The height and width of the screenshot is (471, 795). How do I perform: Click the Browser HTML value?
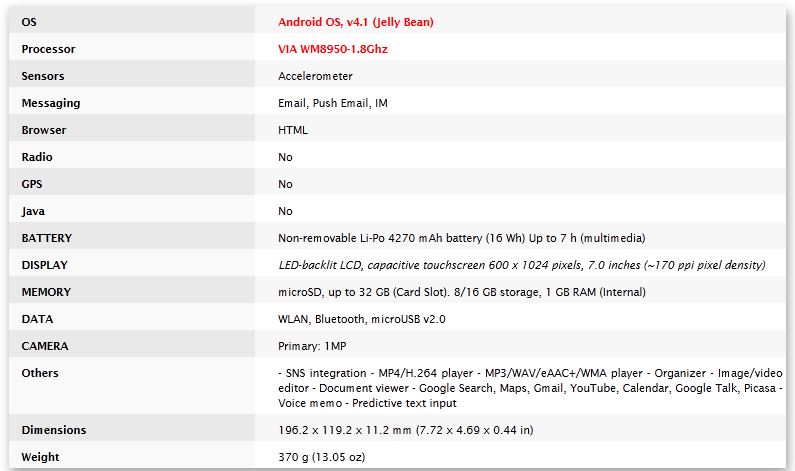[293, 130]
